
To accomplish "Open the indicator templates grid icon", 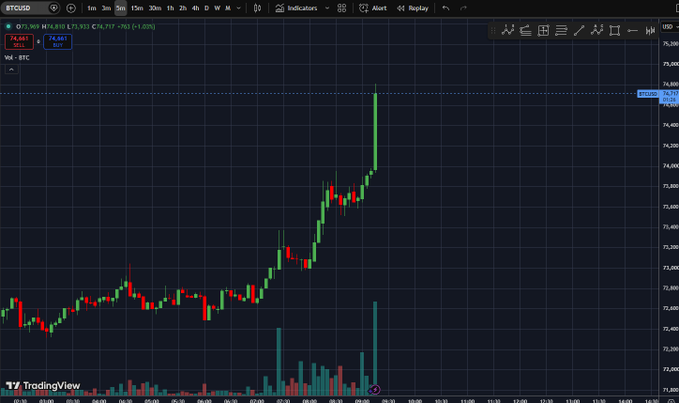I will click(342, 8).
